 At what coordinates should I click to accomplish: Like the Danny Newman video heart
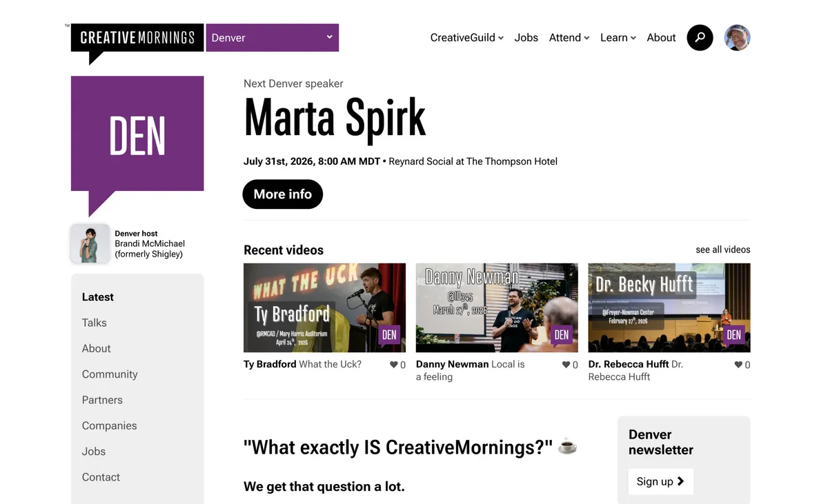click(x=566, y=365)
